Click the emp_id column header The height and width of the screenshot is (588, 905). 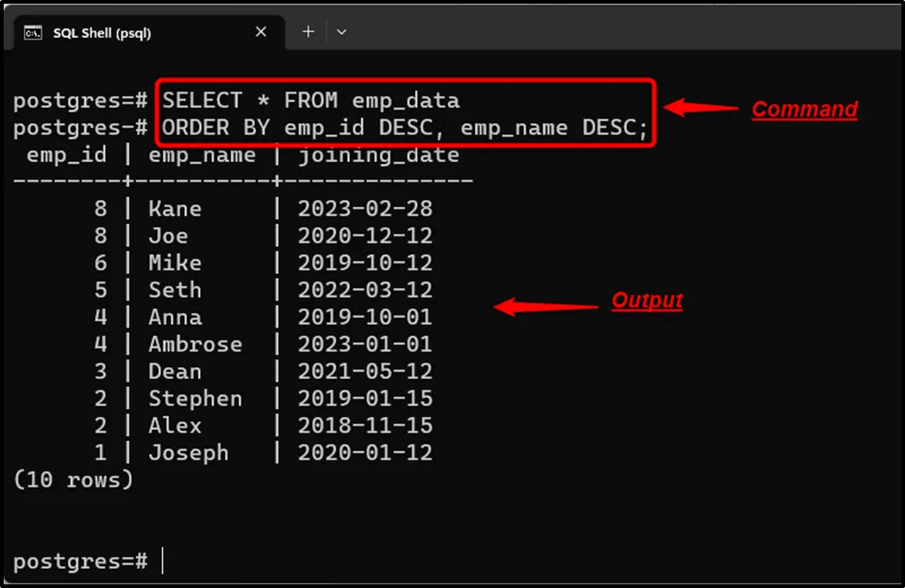click(x=66, y=155)
